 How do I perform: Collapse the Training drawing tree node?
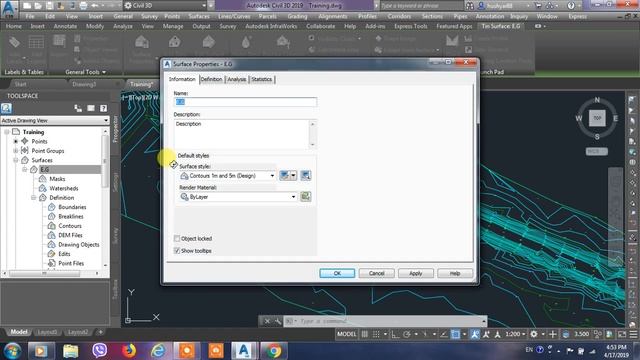(x=7, y=132)
